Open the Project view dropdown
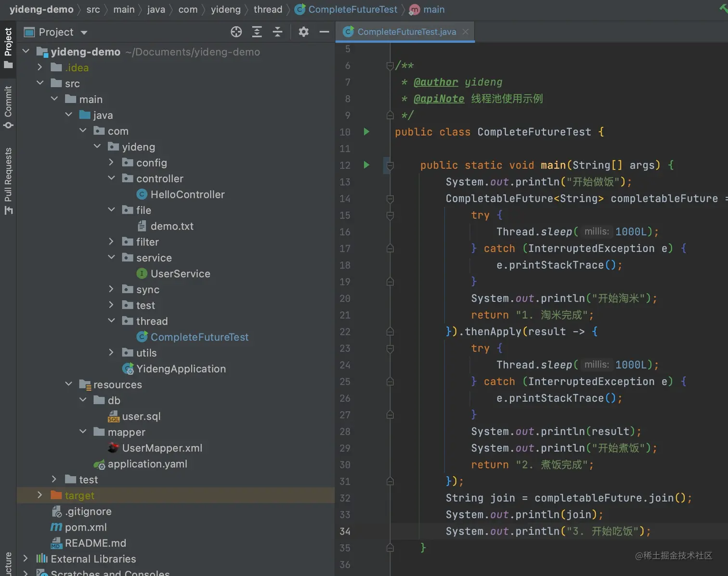This screenshot has width=728, height=576. [x=84, y=33]
